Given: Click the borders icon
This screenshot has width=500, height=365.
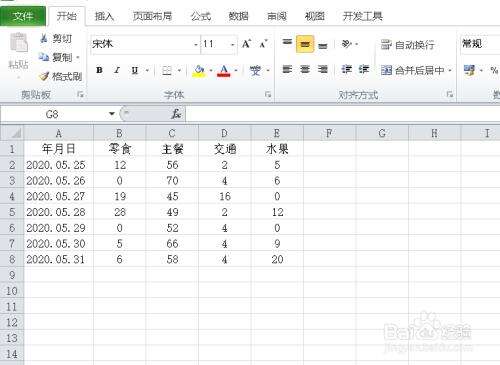Looking at the screenshot, I should tap(167, 70).
